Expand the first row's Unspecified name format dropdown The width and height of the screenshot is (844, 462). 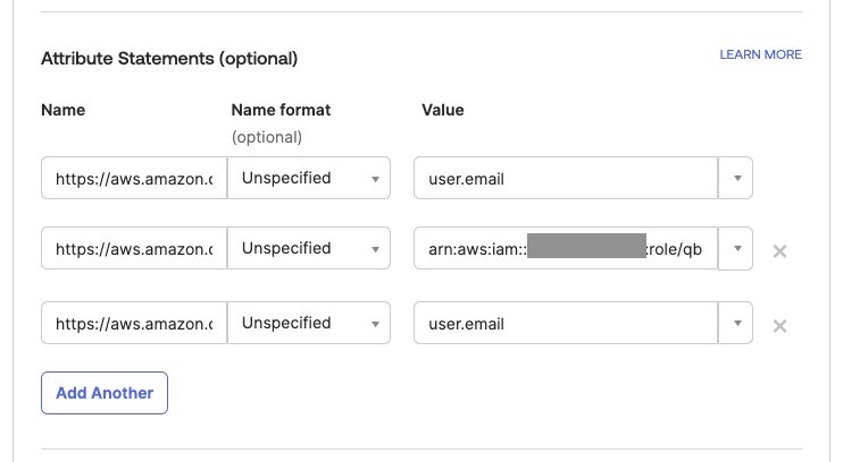coord(309,178)
